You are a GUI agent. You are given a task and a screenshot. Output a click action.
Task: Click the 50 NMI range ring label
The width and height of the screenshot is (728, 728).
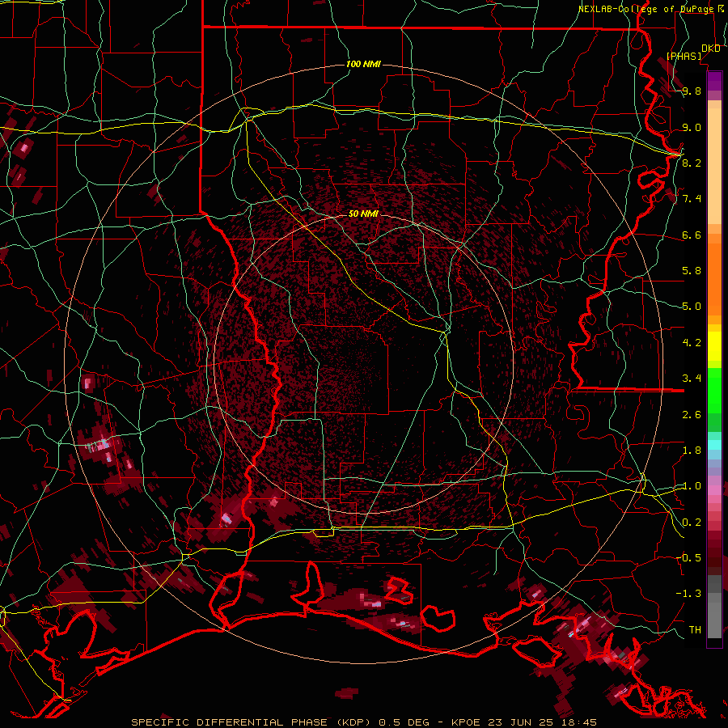pos(363,214)
